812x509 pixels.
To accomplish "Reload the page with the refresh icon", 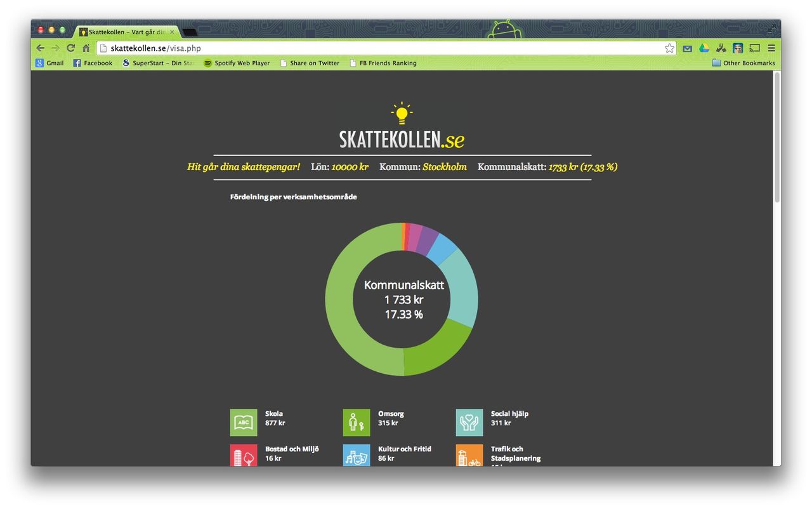I will point(70,48).
